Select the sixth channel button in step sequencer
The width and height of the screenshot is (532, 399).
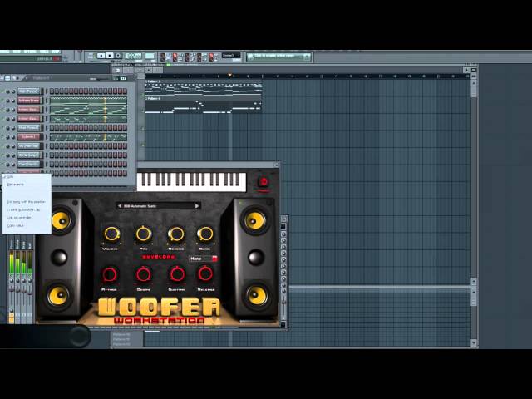[x=29, y=137]
